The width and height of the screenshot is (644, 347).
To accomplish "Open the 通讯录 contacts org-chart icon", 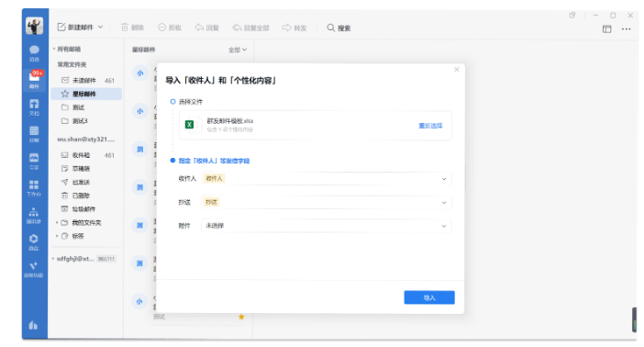I will [34, 215].
